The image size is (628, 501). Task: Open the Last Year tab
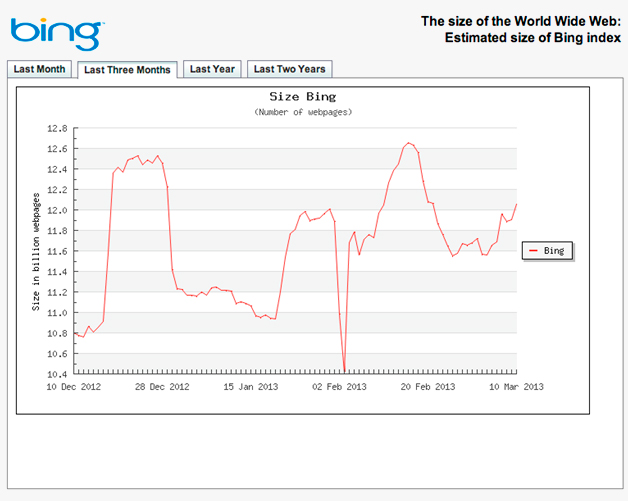[x=212, y=69]
